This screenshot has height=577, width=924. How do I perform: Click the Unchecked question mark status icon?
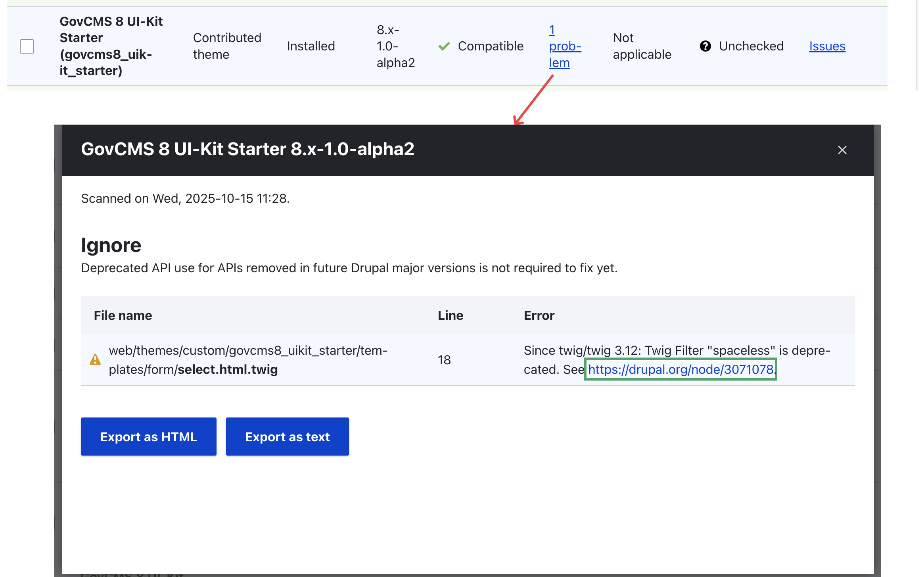(705, 46)
